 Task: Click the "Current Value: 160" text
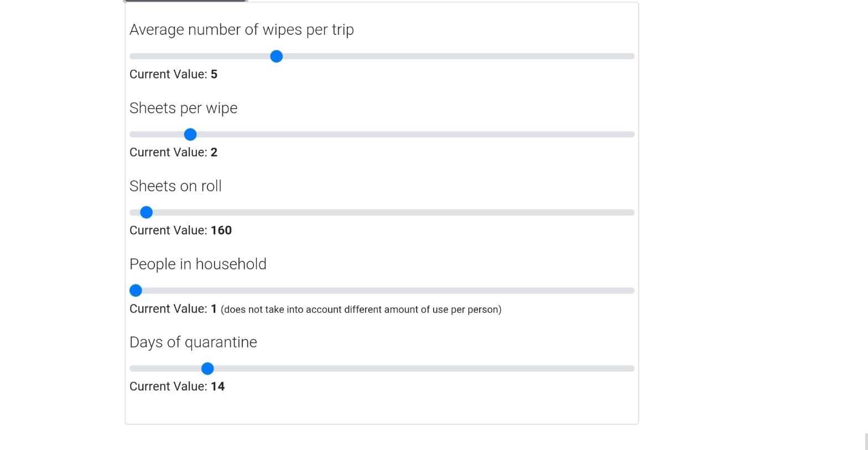coord(180,230)
